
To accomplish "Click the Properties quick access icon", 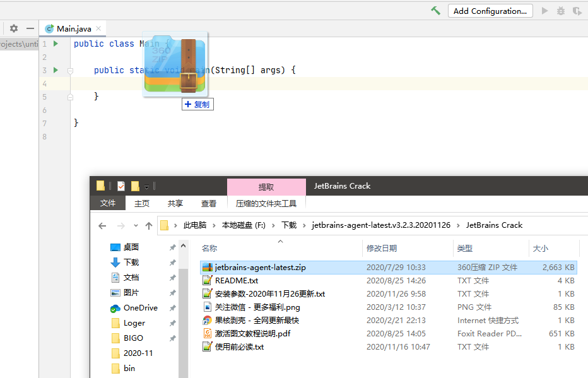I will click(121, 186).
